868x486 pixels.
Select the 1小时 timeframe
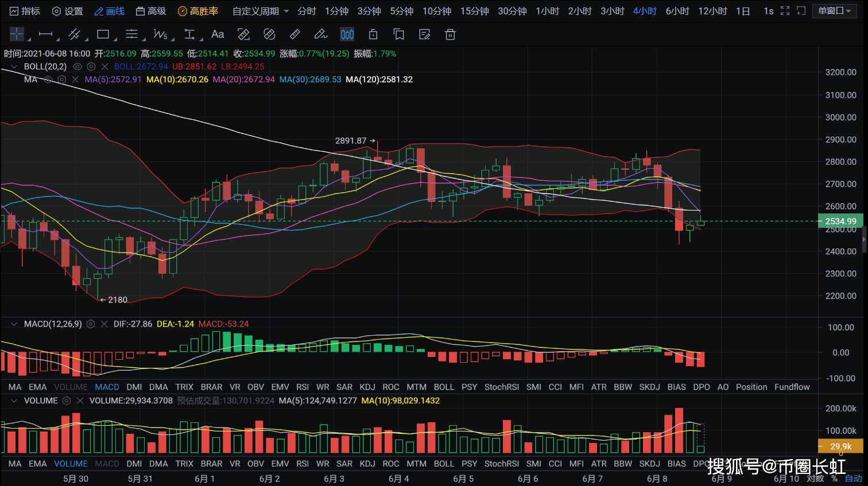[x=547, y=11]
